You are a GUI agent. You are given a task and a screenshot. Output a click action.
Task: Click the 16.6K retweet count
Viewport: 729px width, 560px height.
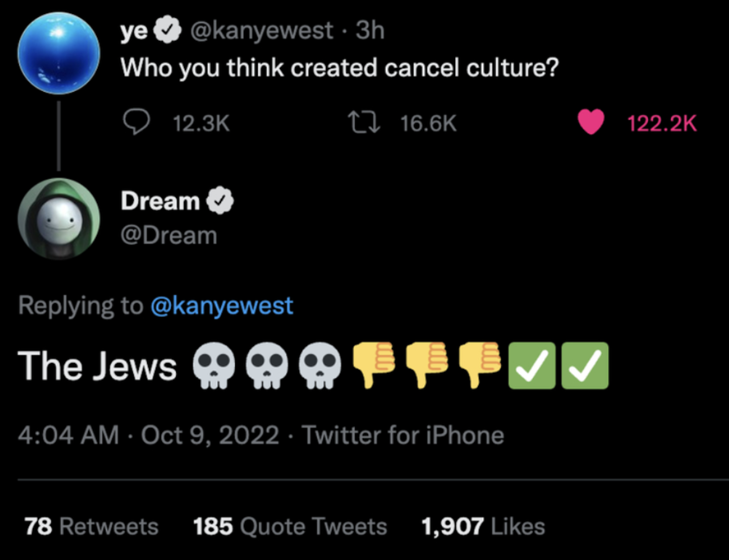[x=428, y=123]
